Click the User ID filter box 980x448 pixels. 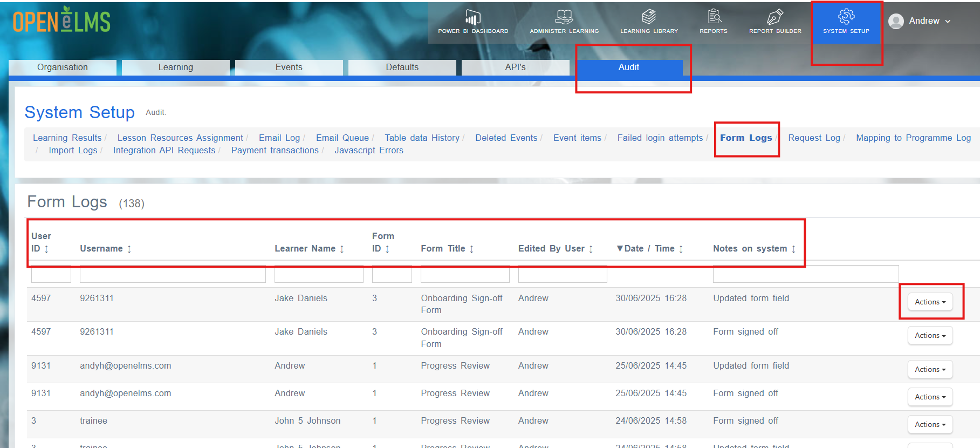point(51,274)
